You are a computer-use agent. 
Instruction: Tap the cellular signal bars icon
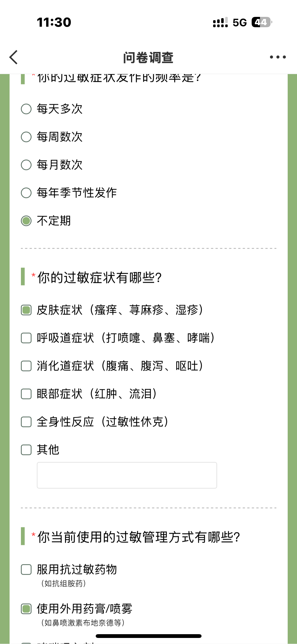tap(220, 22)
